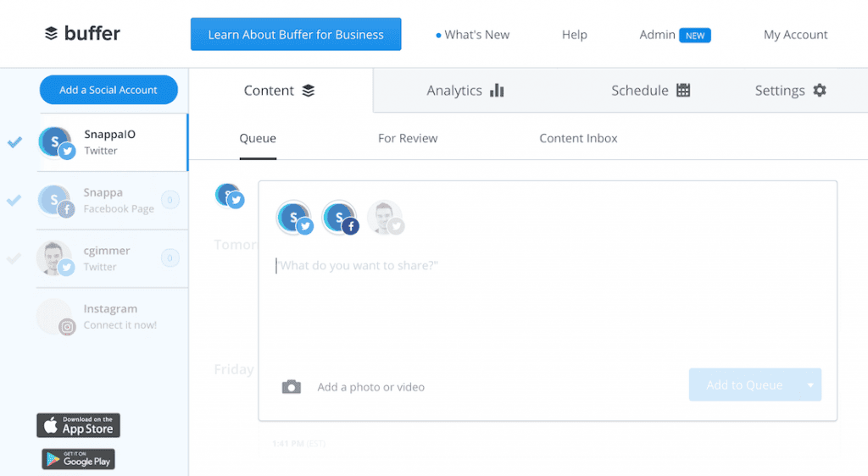Toggle the SnappaIO Twitter account checkmark
This screenshot has width=868, height=476.
tap(15, 142)
